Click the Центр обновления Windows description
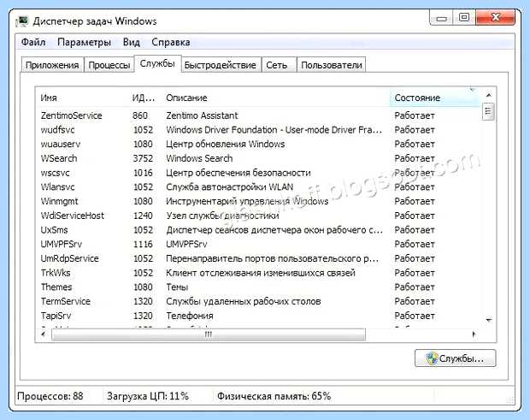The image size is (530, 420). point(225,144)
